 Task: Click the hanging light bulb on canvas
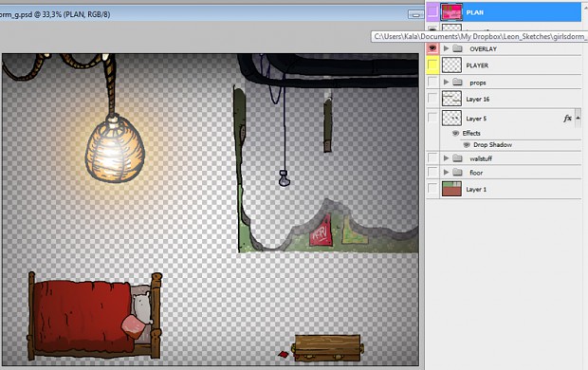[285, 177]
